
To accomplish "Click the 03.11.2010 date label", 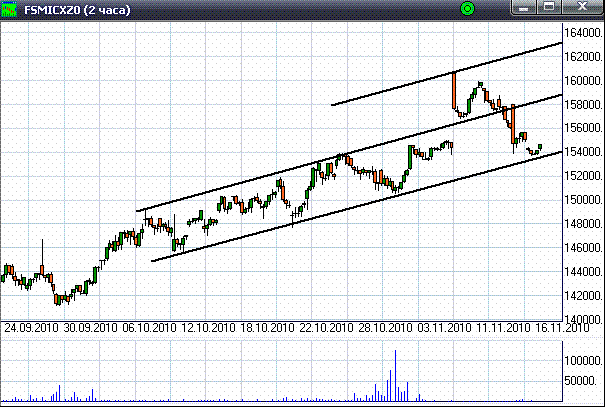I will coord(444,328).
